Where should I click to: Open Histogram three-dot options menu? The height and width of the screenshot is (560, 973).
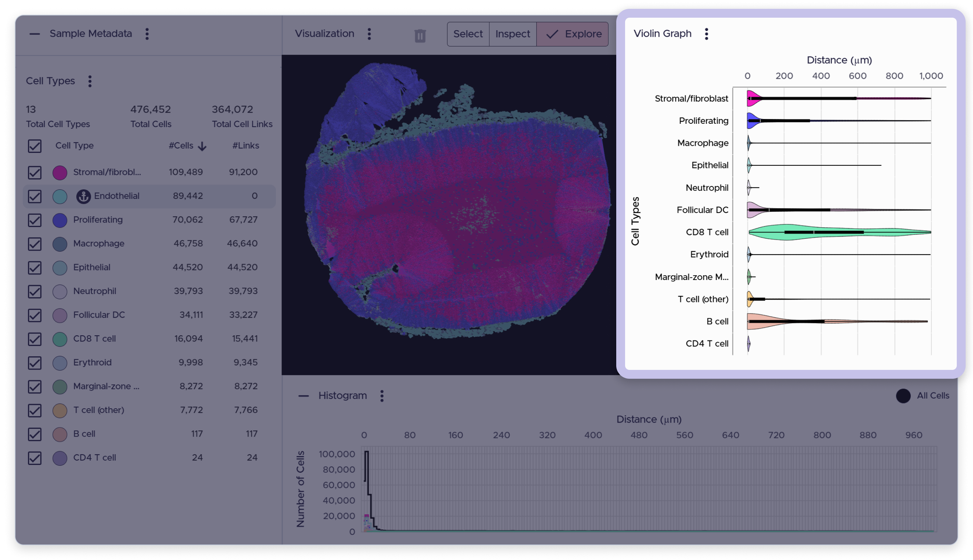(382, 396)
